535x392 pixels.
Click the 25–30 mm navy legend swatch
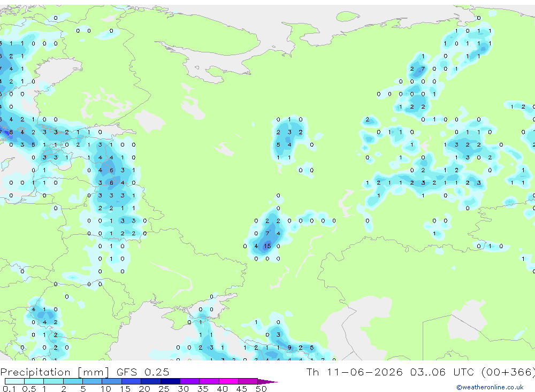(x=170, y=381)
